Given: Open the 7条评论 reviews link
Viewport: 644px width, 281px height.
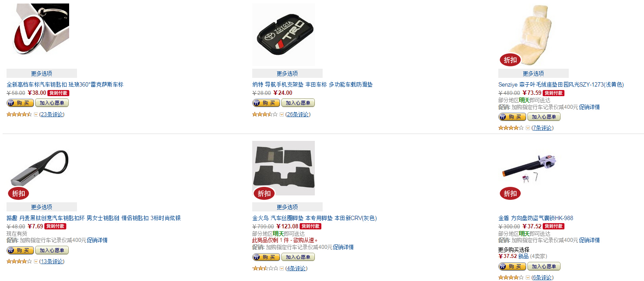Looking at the screenshot, I should pyautogui.click(x=543, y=128).
